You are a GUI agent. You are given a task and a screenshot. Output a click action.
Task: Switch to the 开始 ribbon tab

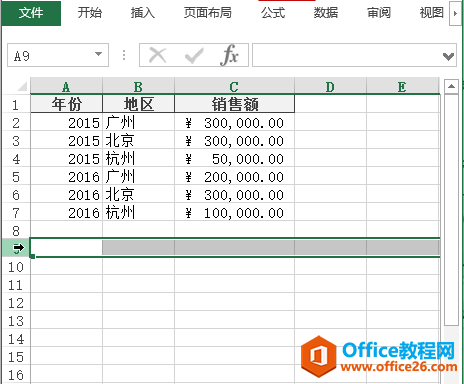pos(90,13)
